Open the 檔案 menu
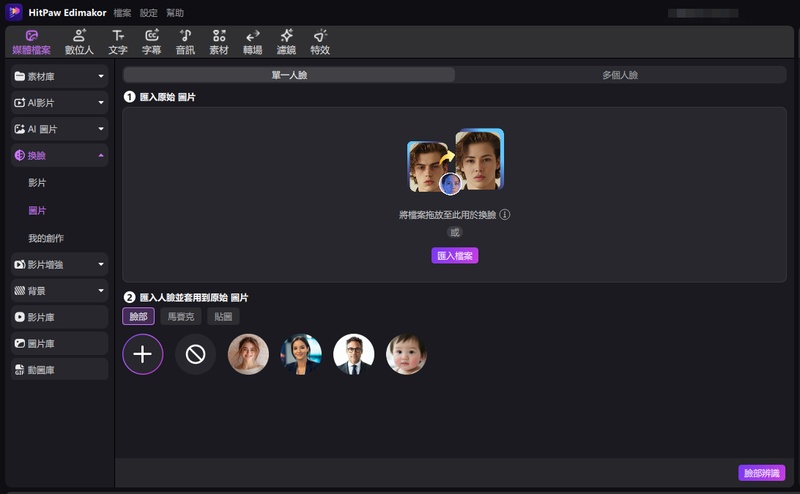This screenshot has width=800, height=494. [x=122, y=13]
